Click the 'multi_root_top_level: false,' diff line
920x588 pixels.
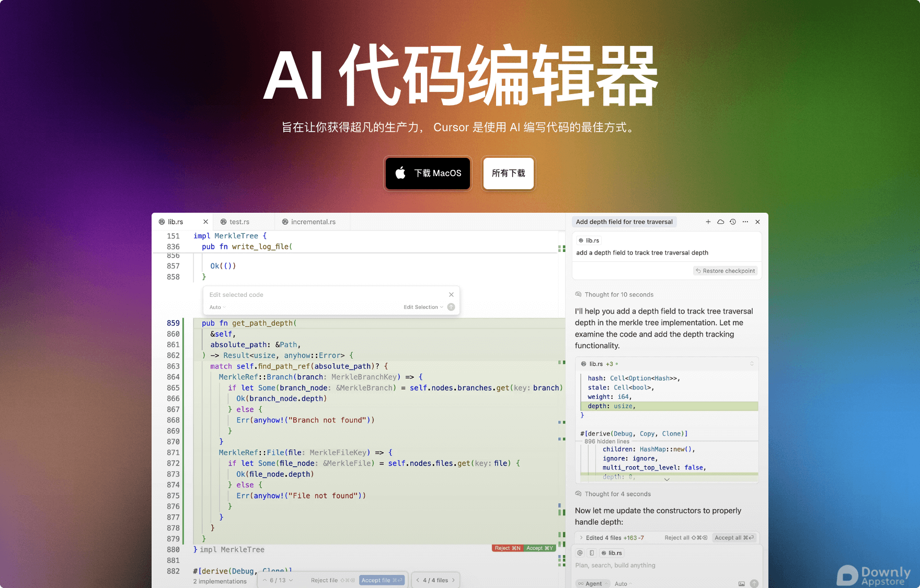pos(654,468)
